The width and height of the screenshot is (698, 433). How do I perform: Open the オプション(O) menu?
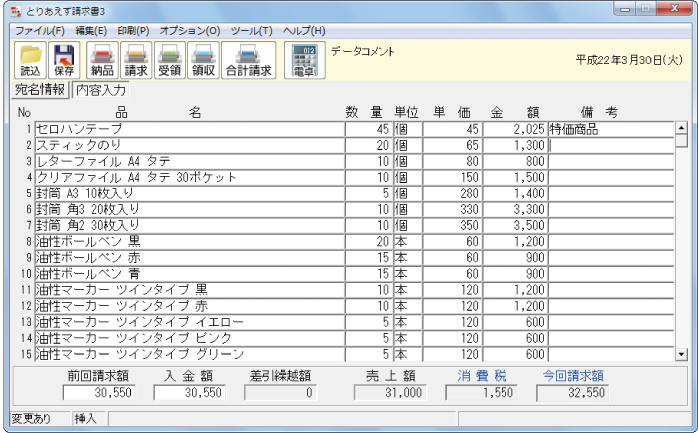click(190, 32)
